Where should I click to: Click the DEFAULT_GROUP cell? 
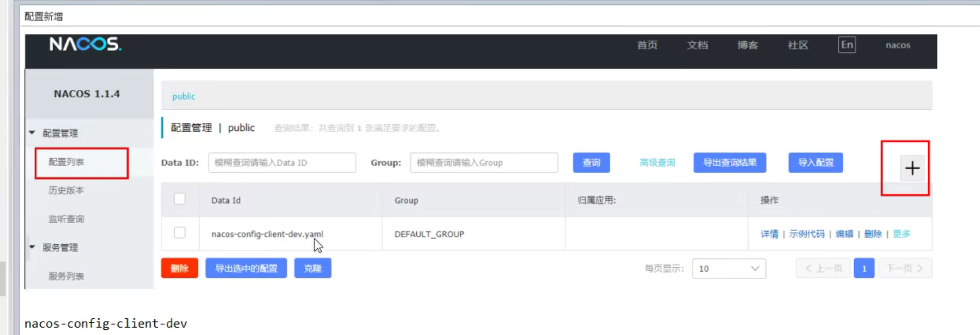(429, 234)
